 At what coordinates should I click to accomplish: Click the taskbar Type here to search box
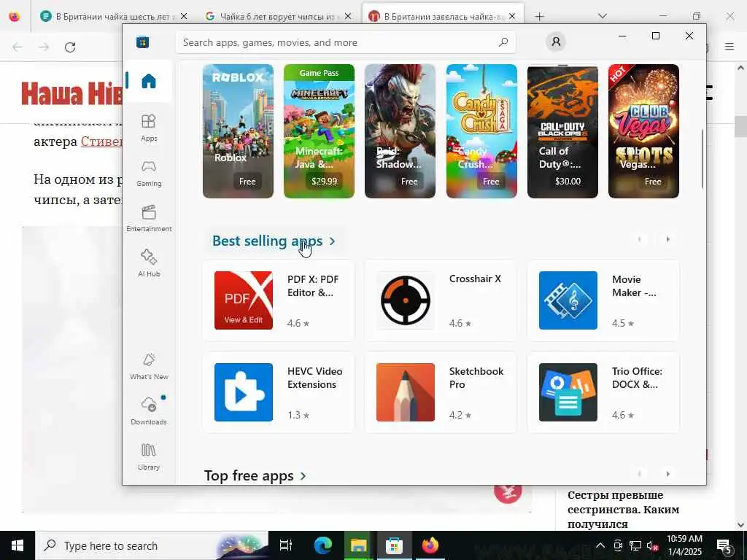(152, 545)
